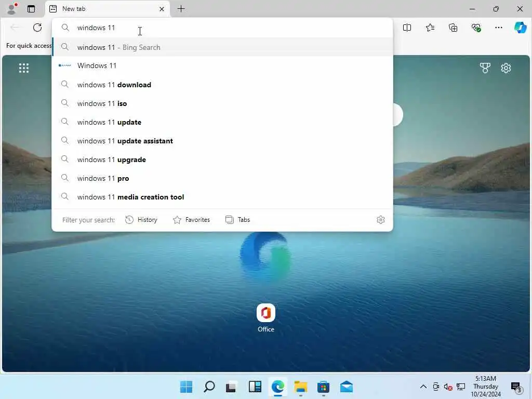Open File Explorer from taskbar
This screenshot has width=532, height=399.
tap(301, 387)
